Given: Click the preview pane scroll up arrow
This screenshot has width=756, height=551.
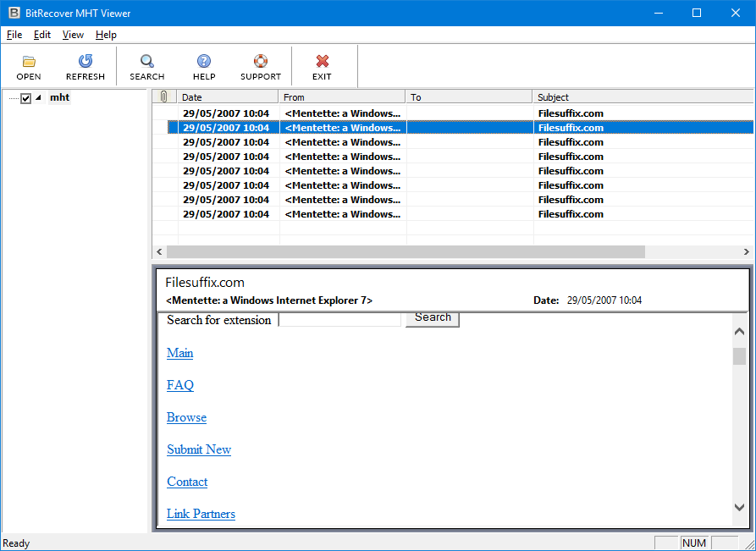Looking at the screenshot, I should click(x=739, y=331).
